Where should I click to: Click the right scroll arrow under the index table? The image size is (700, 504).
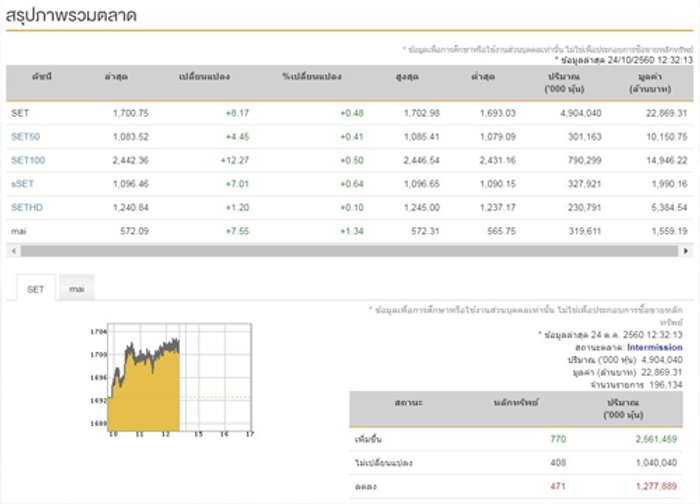[686, 251]
